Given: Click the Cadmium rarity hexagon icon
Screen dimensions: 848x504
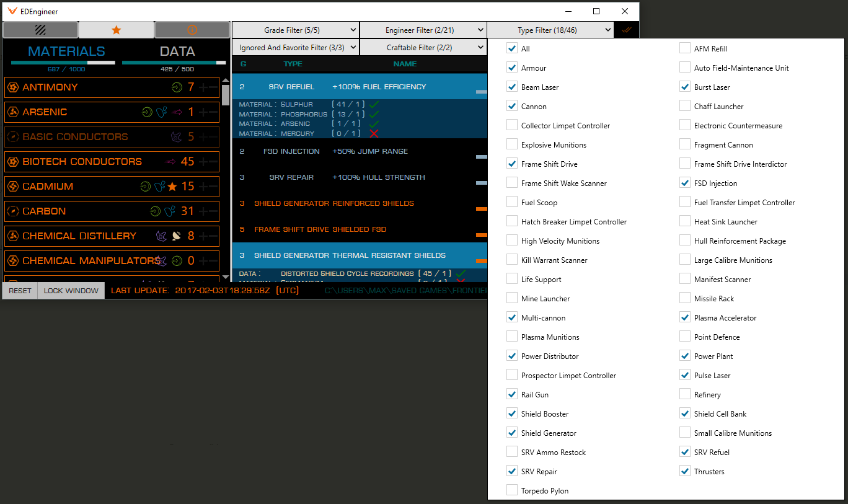Looking at the screenshot, I should point(12,187).
